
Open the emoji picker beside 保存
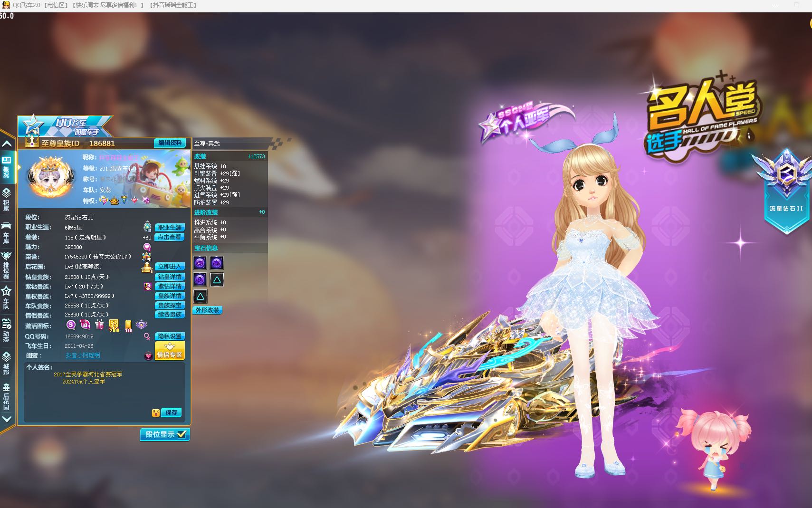click(155, 413)
